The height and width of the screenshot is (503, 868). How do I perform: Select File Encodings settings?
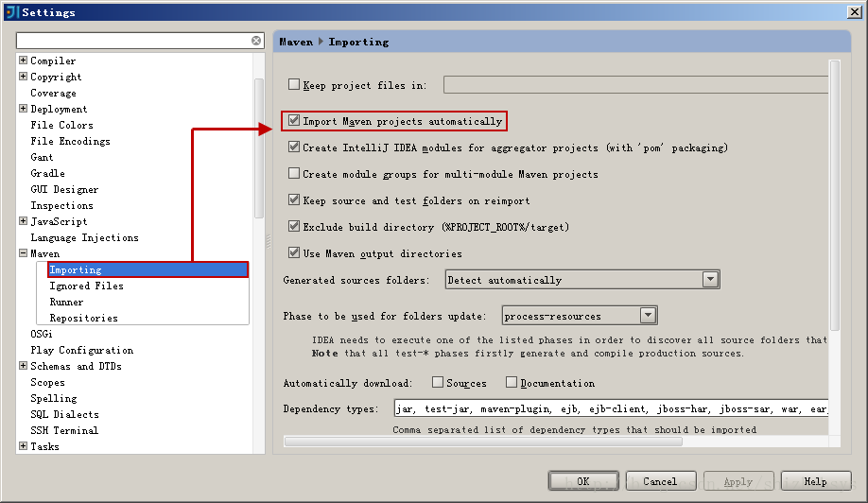click(x=70, y=141)
